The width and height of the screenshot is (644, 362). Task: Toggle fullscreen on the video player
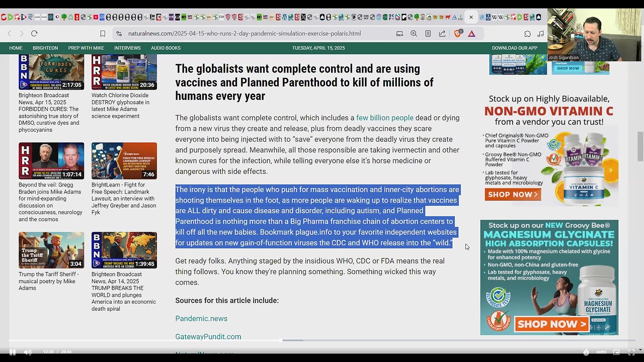[631, 352]
